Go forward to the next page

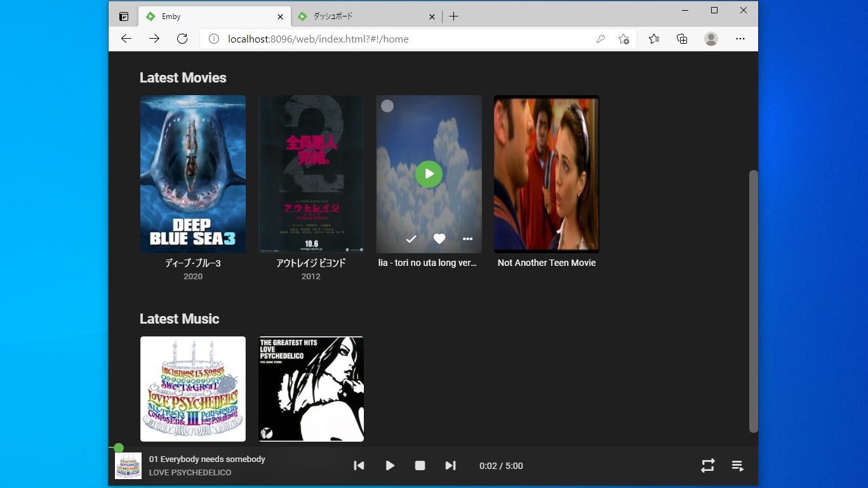point(154,39)
